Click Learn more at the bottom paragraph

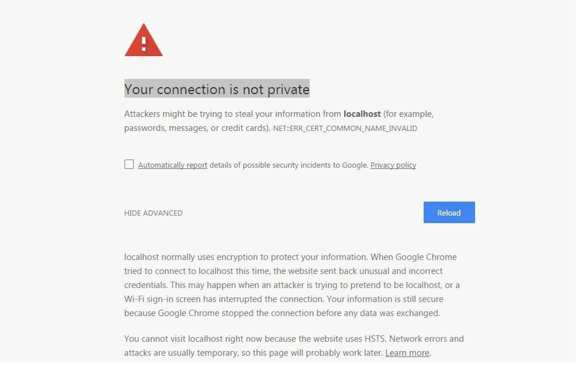(408, 353)
